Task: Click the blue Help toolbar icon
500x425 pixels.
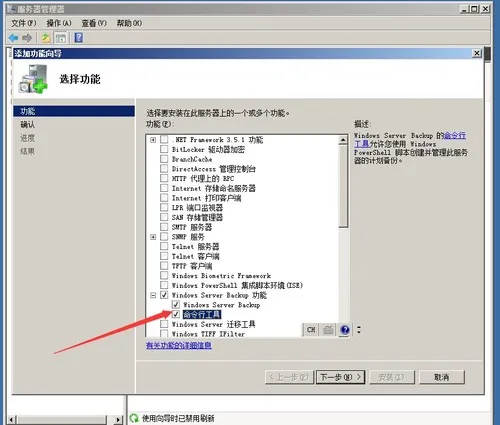Action: click(79, 38)
